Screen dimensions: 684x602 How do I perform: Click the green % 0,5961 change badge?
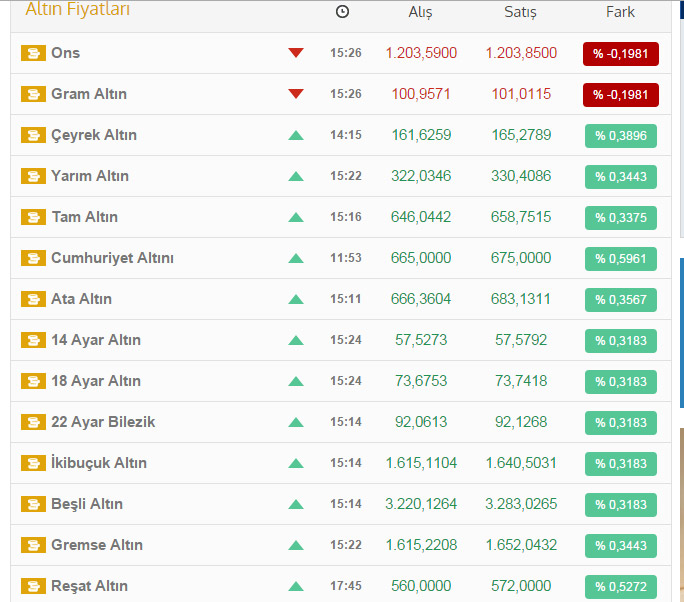[x=620, y=259]
